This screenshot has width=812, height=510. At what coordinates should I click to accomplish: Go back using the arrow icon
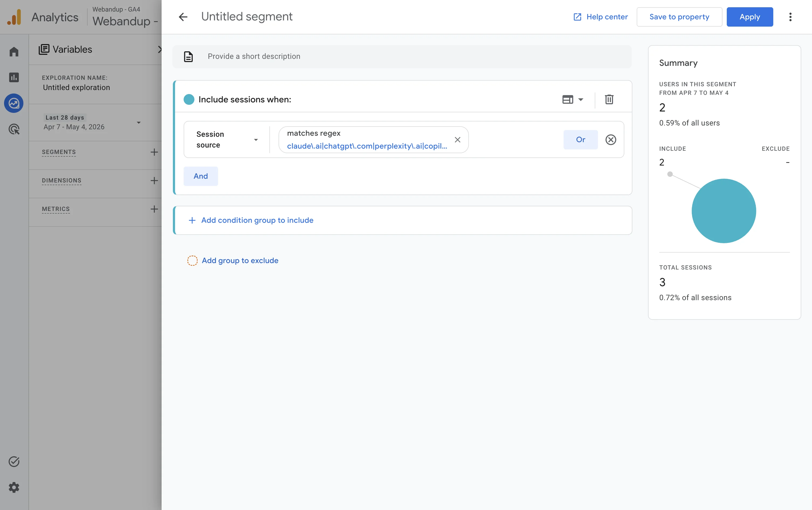click(x=183, y=17)
